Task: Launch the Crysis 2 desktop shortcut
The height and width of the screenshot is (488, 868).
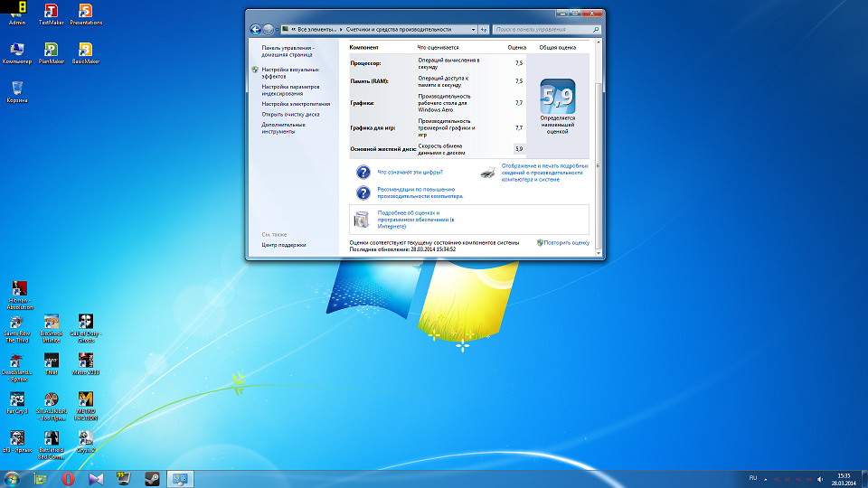Action: click(86, 442)
